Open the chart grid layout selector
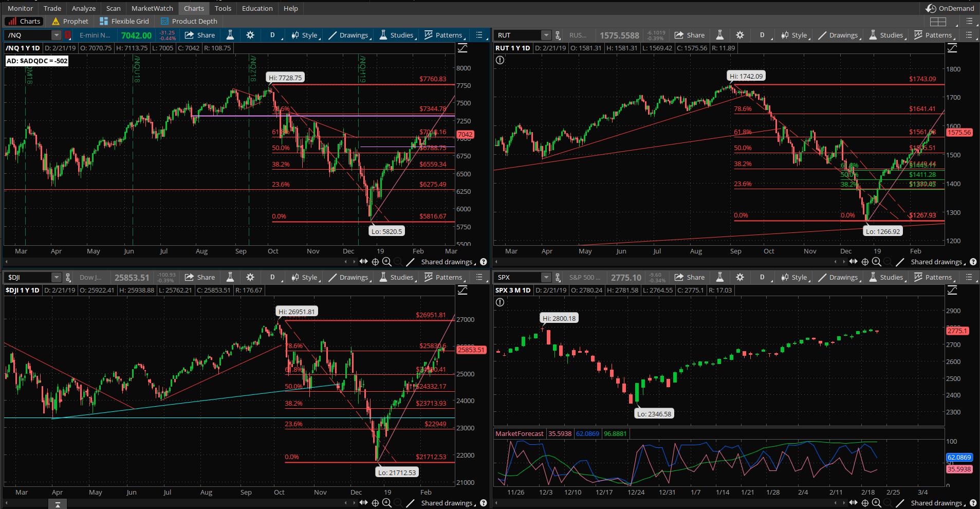 [x=938, y=22]
